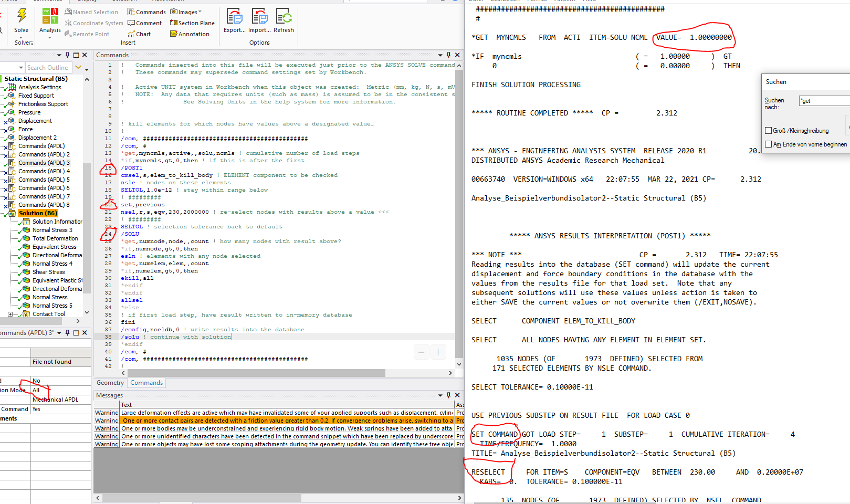This screenshot has width=850, height=504.
Task: Enable Am Ende von vorne beginnen checkbox
Action: pyautogui.click(x=769, y=144)
